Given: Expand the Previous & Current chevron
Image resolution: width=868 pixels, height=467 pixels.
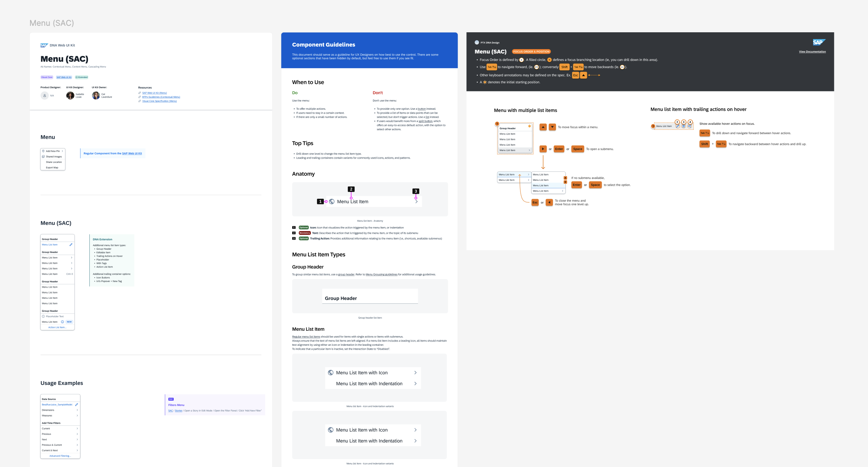Looking at the screenshot, I should coord(77,445).
